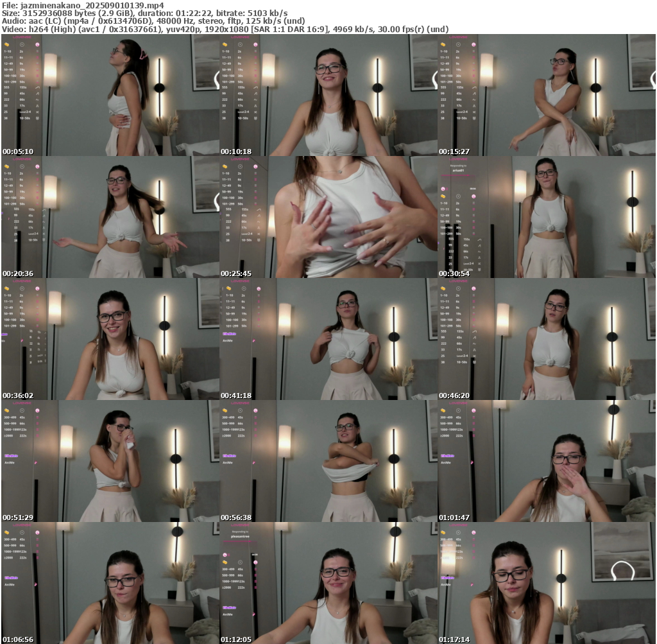
Task: Open the thumbnail marked 00:30:54
Action: tap(547, 217)
